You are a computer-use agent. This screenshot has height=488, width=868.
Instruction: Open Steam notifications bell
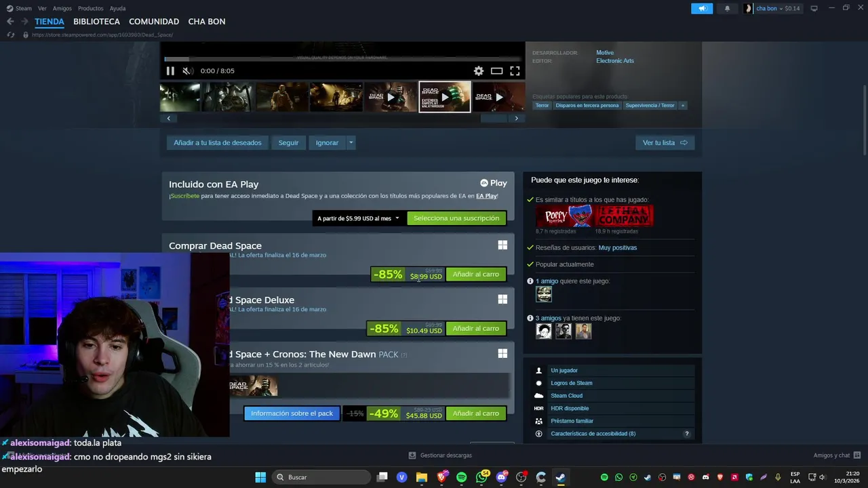click(x=728, y=8)
